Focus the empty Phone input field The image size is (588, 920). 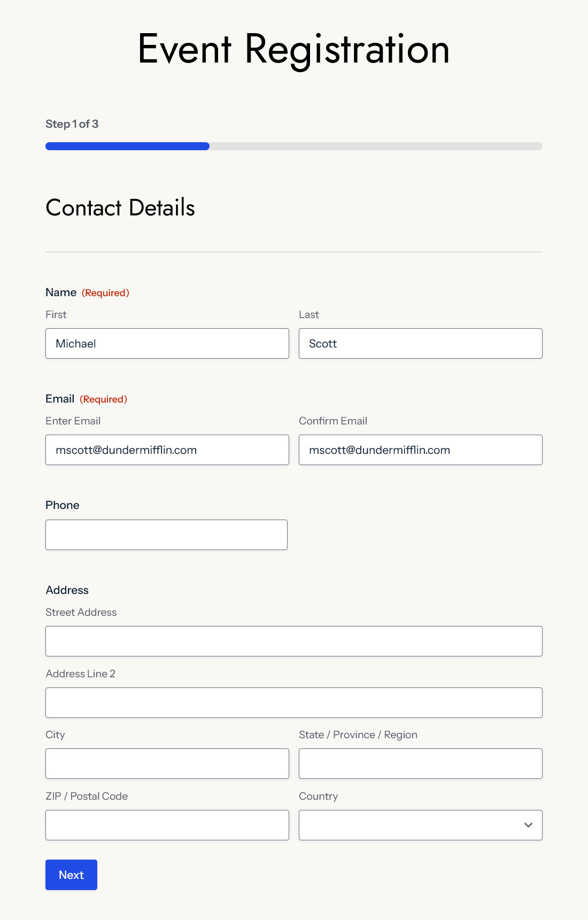tap(166, 535)
